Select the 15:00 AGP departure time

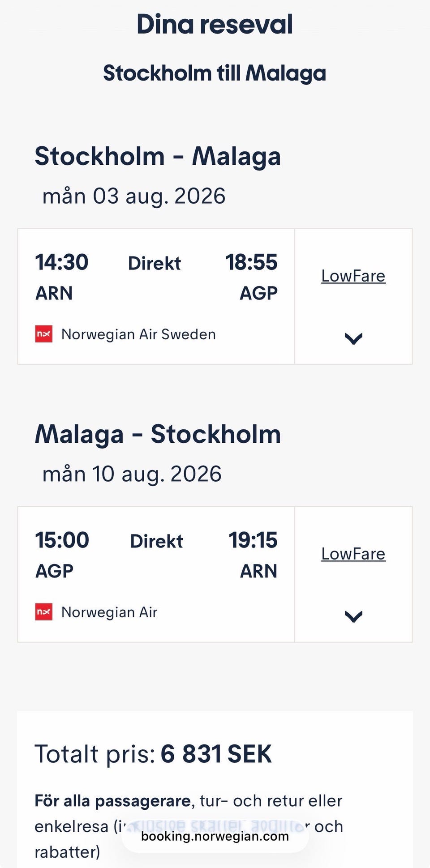click(x=62, y=540)
